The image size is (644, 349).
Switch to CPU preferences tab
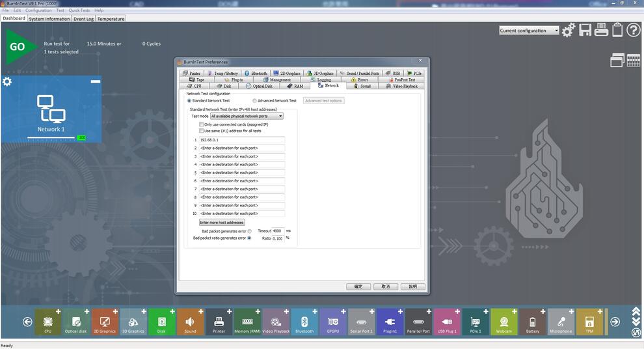coord(195,87)
